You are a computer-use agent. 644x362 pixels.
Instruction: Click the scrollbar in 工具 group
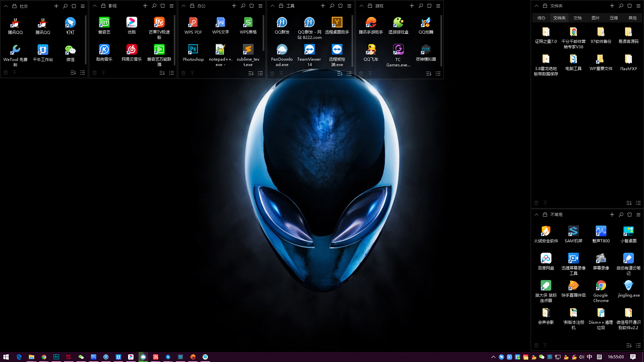[x=353, y=40]
